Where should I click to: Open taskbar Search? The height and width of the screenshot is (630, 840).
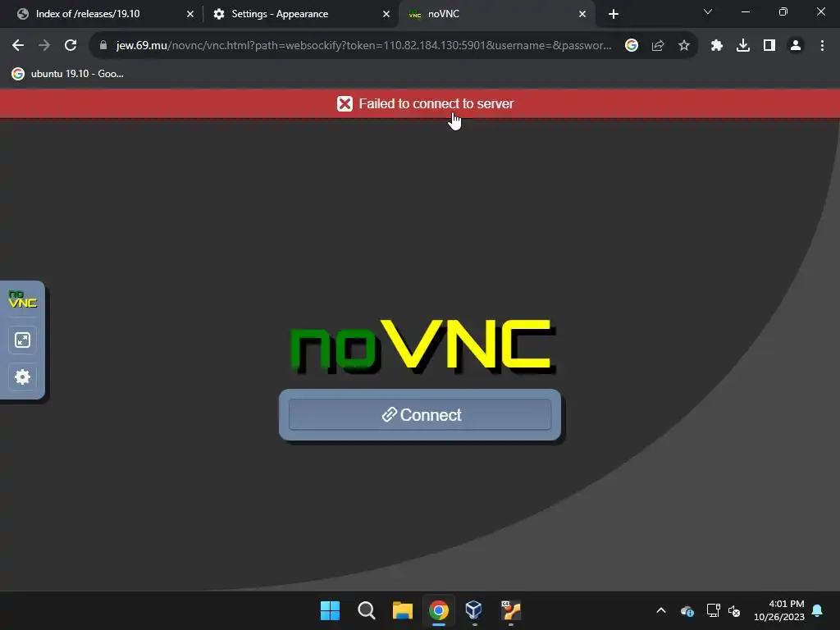(367, 610)
